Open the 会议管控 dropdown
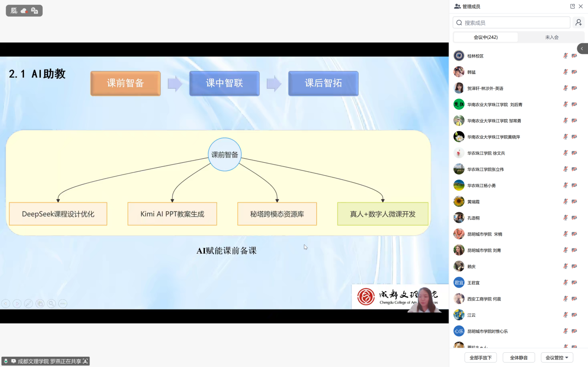This screenshot has width=588, height=367. 557,358
